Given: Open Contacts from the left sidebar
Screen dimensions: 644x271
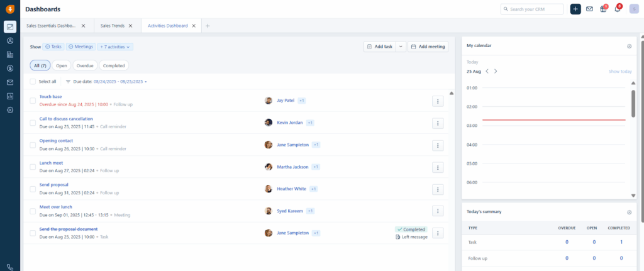Looking at the screenshot, I should pos(10,40).
